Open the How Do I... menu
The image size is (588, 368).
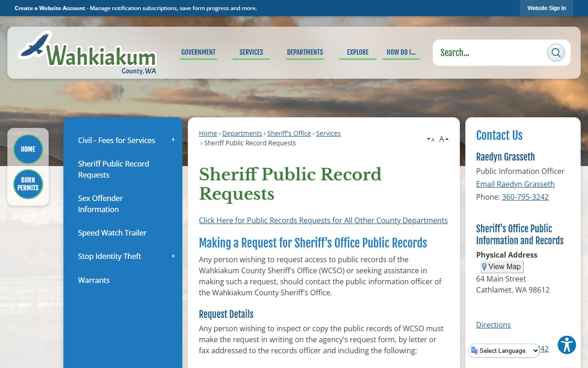(x=401, y=52)
